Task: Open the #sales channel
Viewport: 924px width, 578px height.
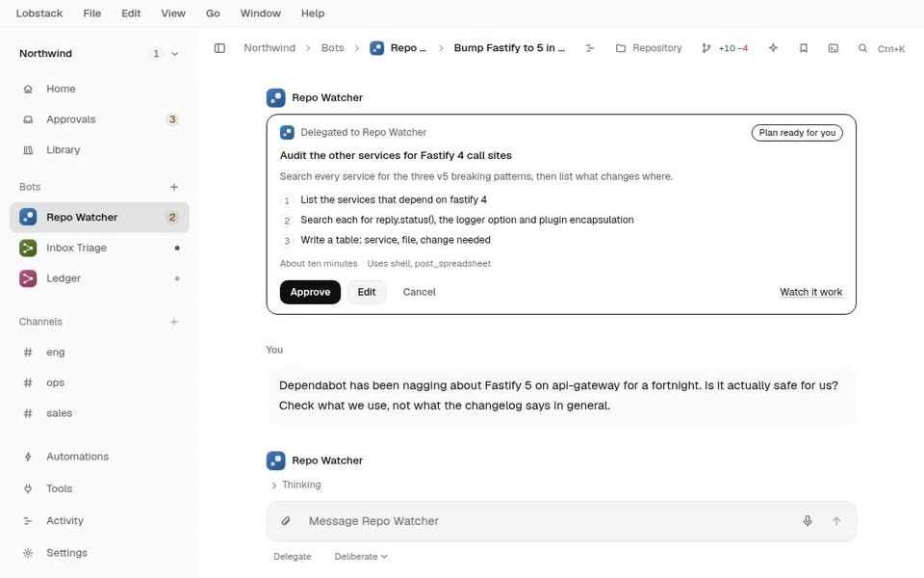Action: coord(99,413)
